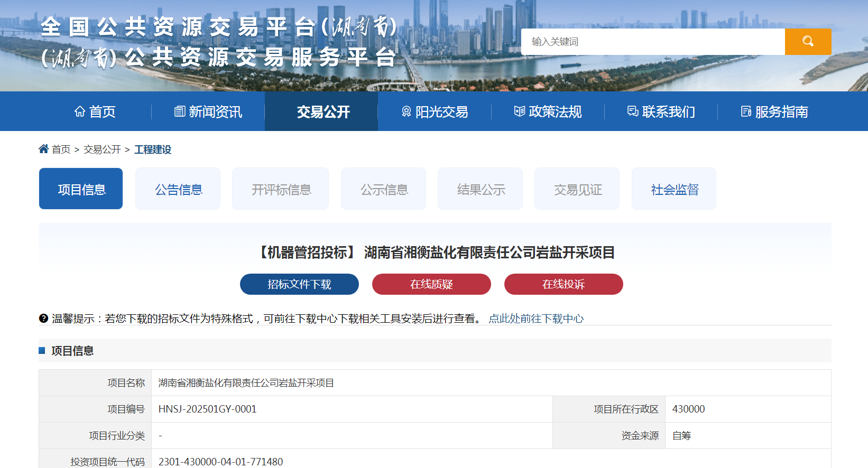Viewport: 868px width, 468px height.
Task: Click the unified code 2301-430000-04-01-771480
Action: pyautogui.click(x=220, y=462)
